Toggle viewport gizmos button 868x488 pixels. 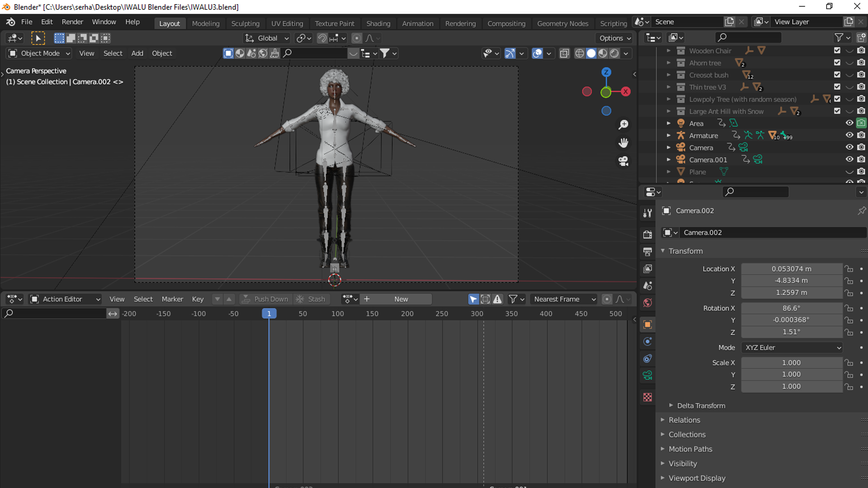point(509,54)
